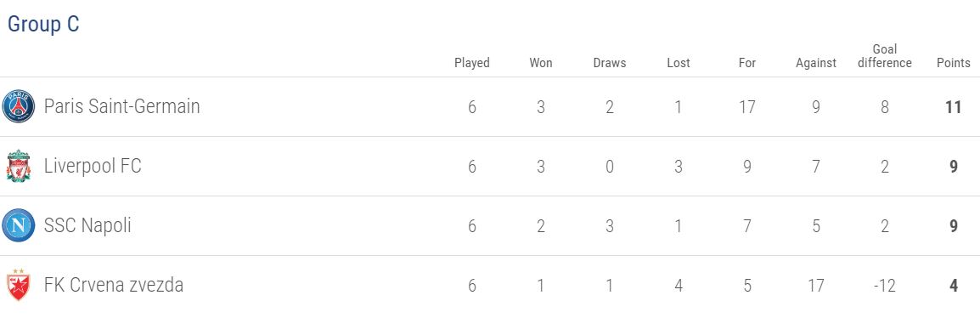Click the Paris Saint-Germain club crest

click(19, 106)
